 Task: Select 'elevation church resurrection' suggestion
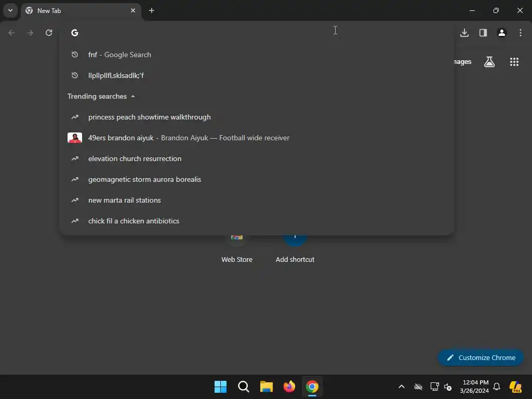[257, 158]
